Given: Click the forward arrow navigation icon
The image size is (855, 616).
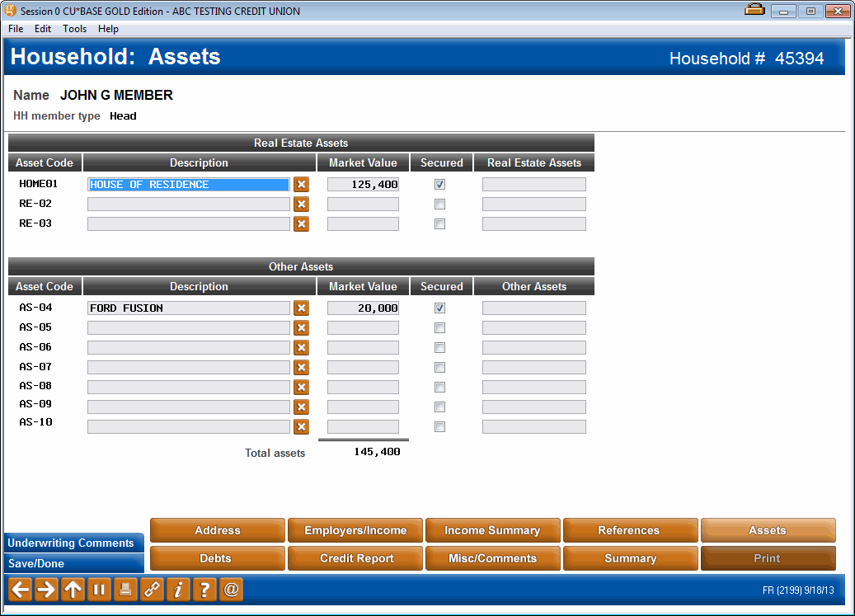Looking at the screenshot, I should point(46,590).
